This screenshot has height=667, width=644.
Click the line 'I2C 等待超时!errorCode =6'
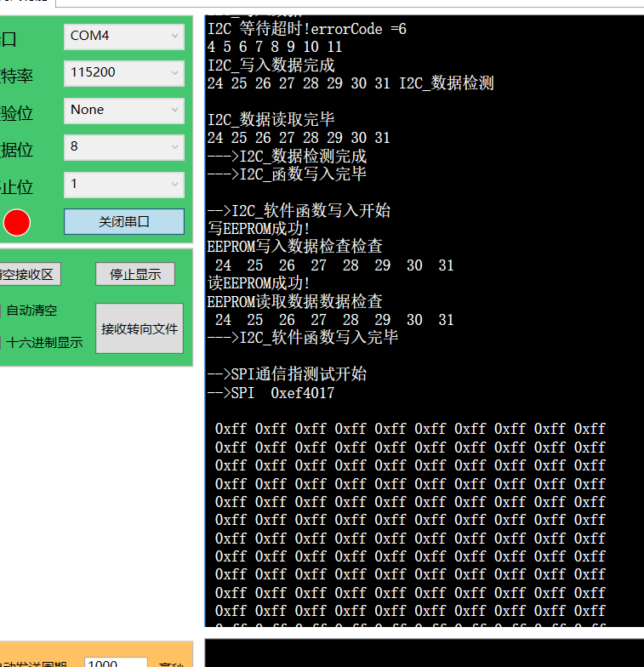pos(306,29)
